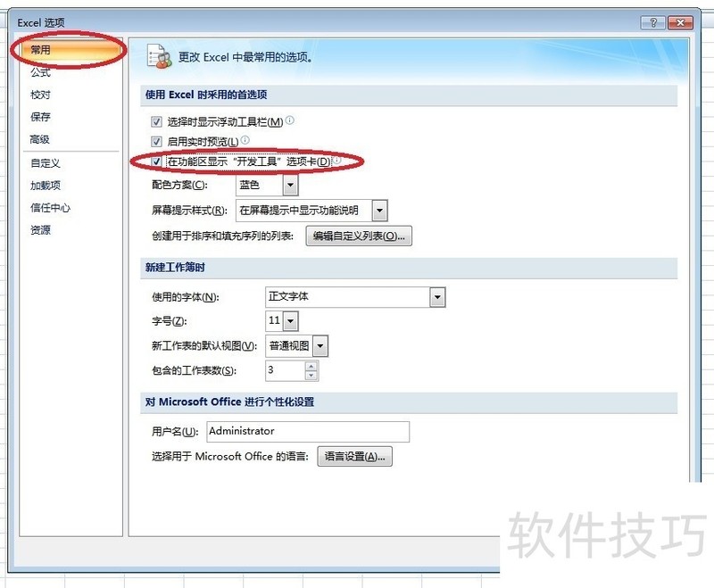Open 信任中心 category
This screenshot has height=588, width=714.
[x=50, y=208]
